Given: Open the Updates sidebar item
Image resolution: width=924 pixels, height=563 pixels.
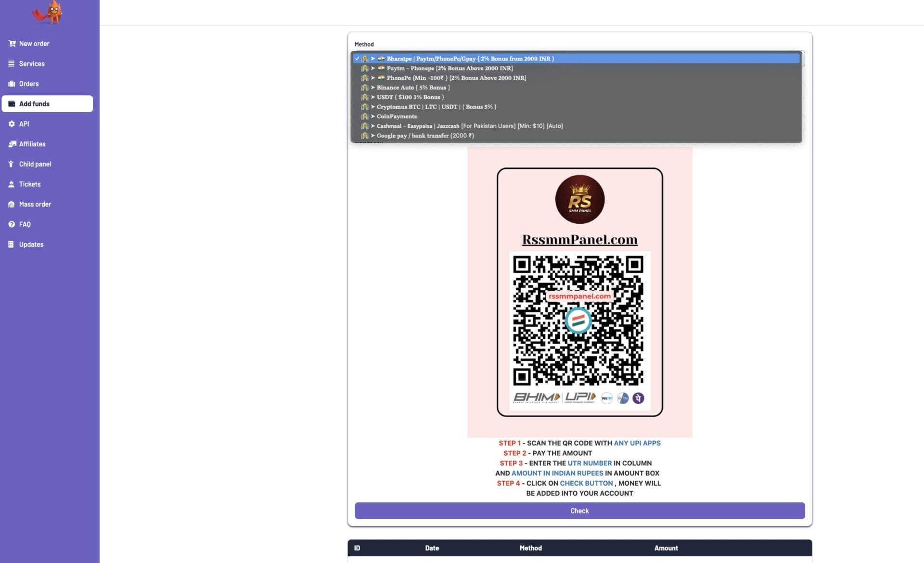Looking at the screenshot, I should [x=31, y=244].
